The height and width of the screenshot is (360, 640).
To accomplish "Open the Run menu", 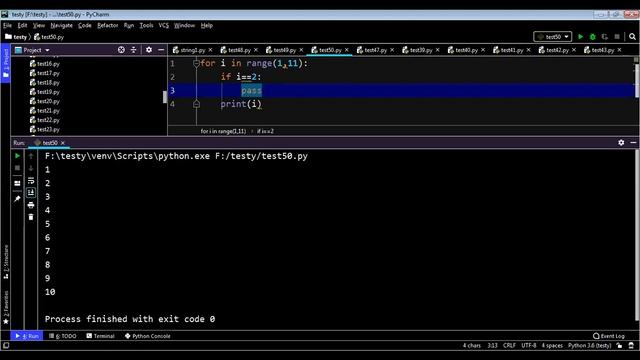I will [x=129, y=25].
